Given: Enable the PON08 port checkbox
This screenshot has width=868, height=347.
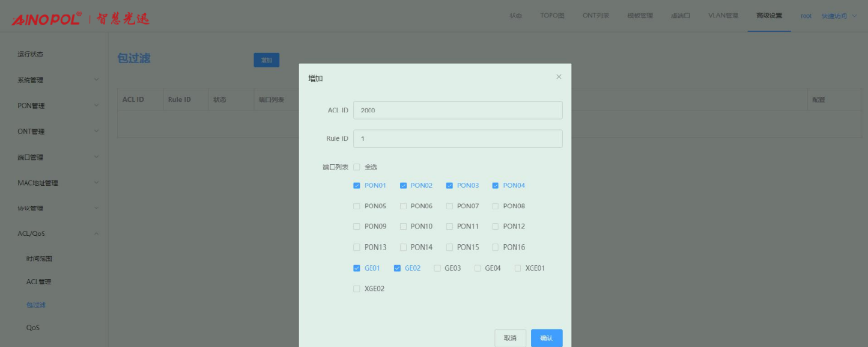Looking at the screenshot, I should [496, 206].
